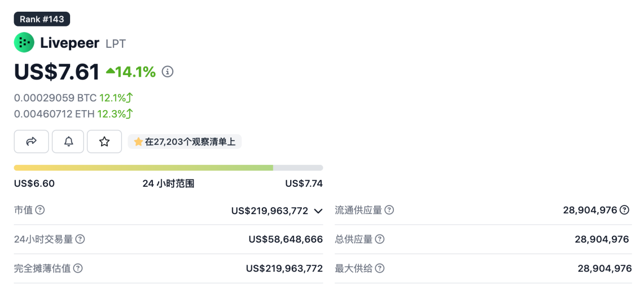Image resolution: width=644 pixels, height=302 pixels.
Task: Click the ETH price 12.3% change
Action: point(115,114)
